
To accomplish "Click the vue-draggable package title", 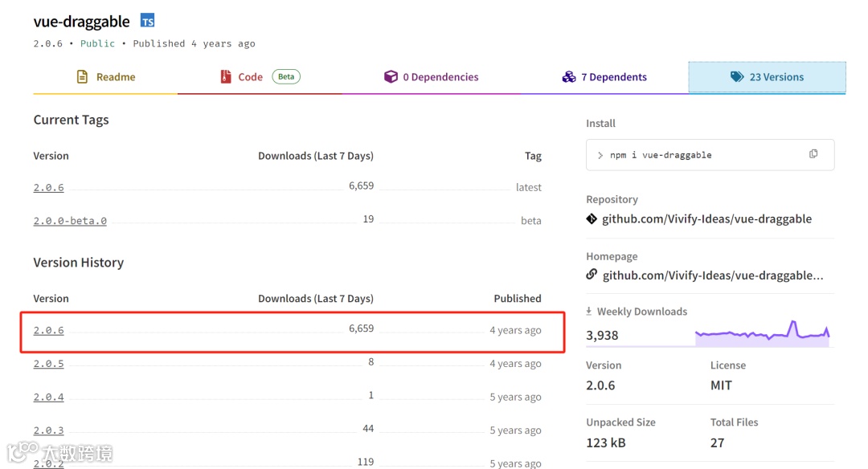I will pos(81,22).
